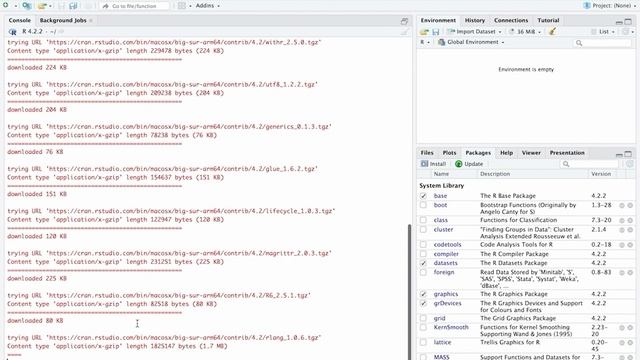640x360 pixels.
Task: Open the Global Environment dropdown
Action: [x=471, y=42]
